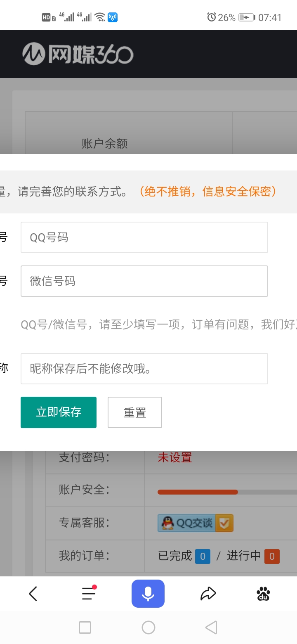Open the 已完成 orders count badge
297x644 pixels.
(x=203, y=556)
